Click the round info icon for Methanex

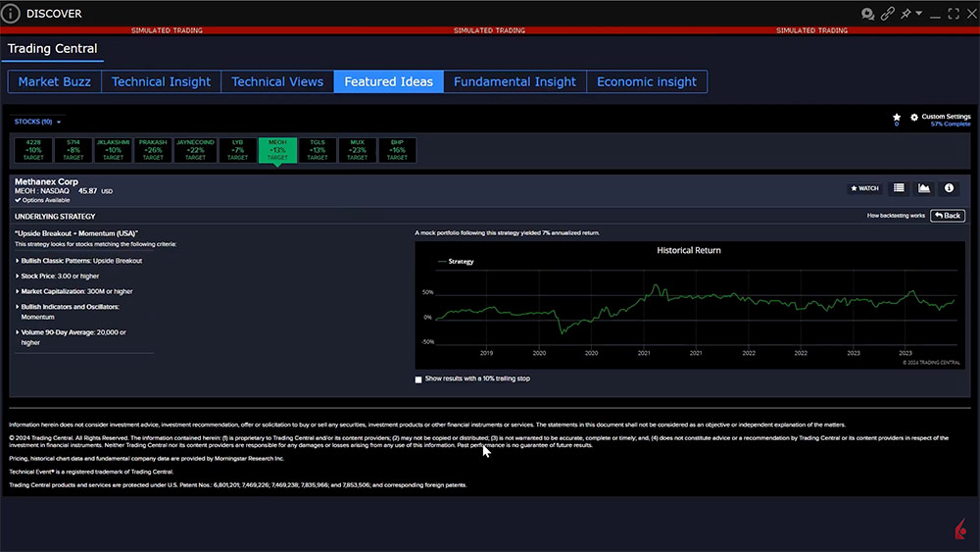pos(948,188)
